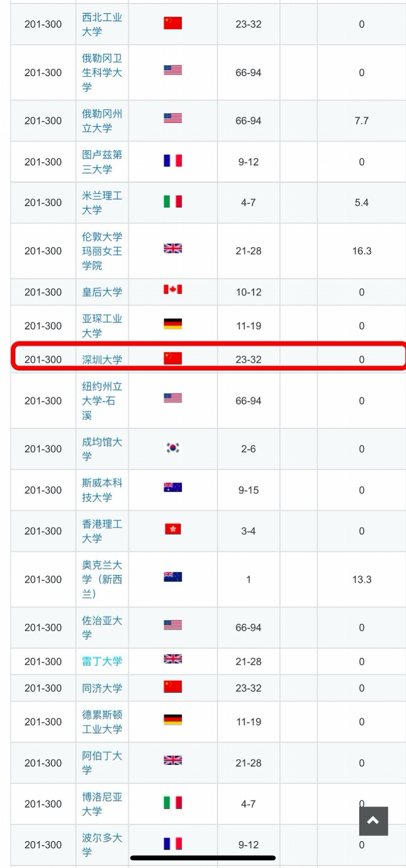Click Australia flag in 斯威本科技大学 row
406x868 pixels.
[173, 488]
